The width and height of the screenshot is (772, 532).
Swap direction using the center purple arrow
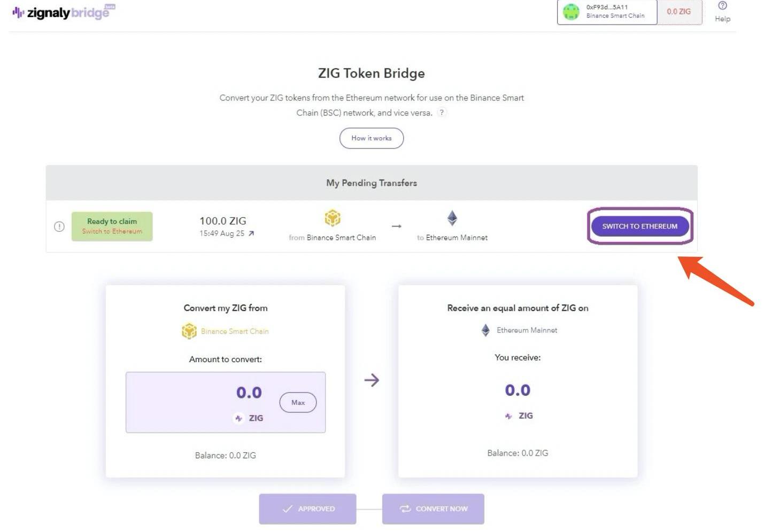(372, 380)
